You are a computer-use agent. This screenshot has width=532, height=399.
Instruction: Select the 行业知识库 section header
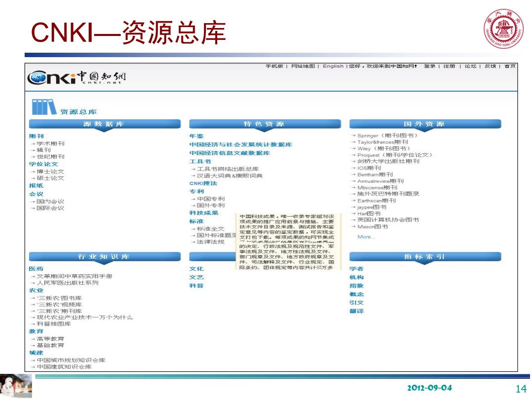[104, 257]
